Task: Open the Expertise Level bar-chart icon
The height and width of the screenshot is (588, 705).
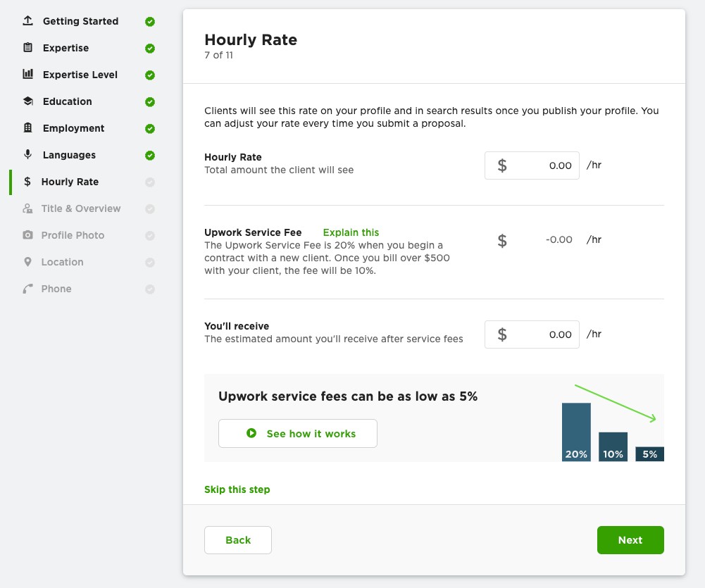Action: (x=27, y=74)
